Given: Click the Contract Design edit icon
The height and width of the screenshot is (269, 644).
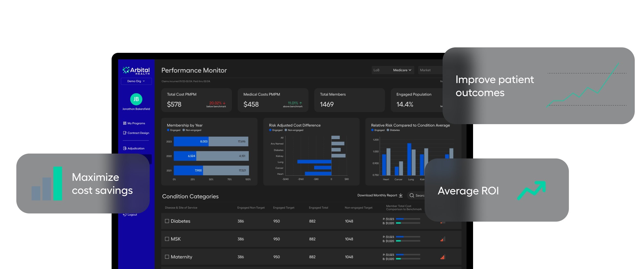Looking at the screenshot, I should click(125, 133).
